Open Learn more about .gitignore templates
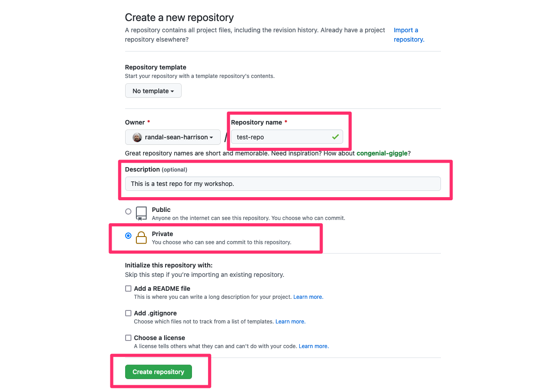Image resolution: width=558 pixels, height=392 pixels. click(290, 321)
